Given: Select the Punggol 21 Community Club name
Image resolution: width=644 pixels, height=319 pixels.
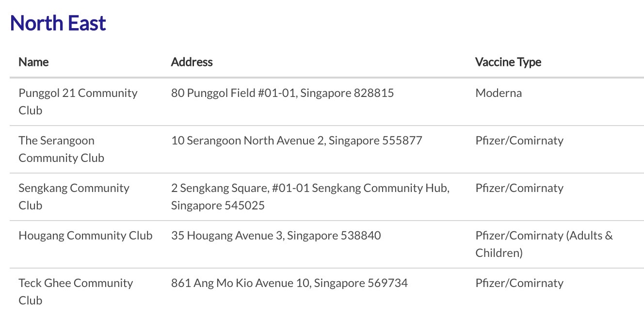Looking at the screenshot, I should pos(78,101).
